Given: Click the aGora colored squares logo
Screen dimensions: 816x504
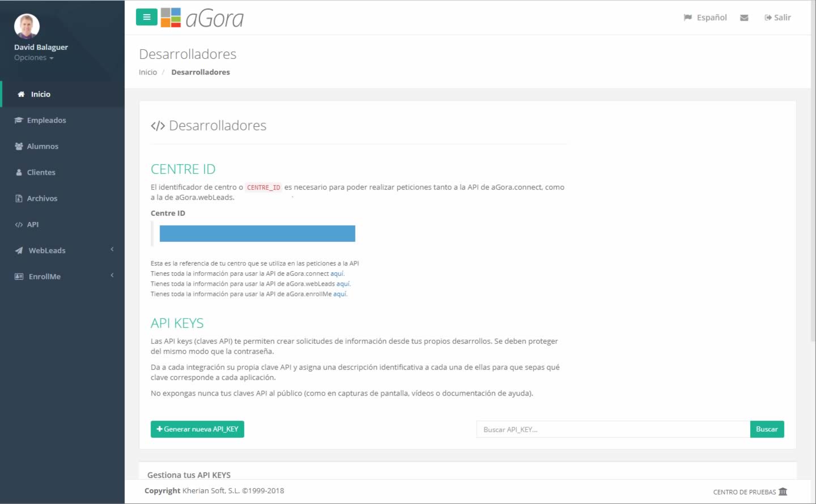Looking at the screenshot, I should point(171,18).
